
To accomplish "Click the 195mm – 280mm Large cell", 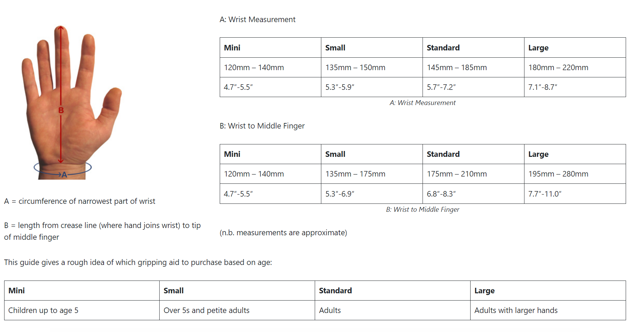I will (x=558, y=174).
